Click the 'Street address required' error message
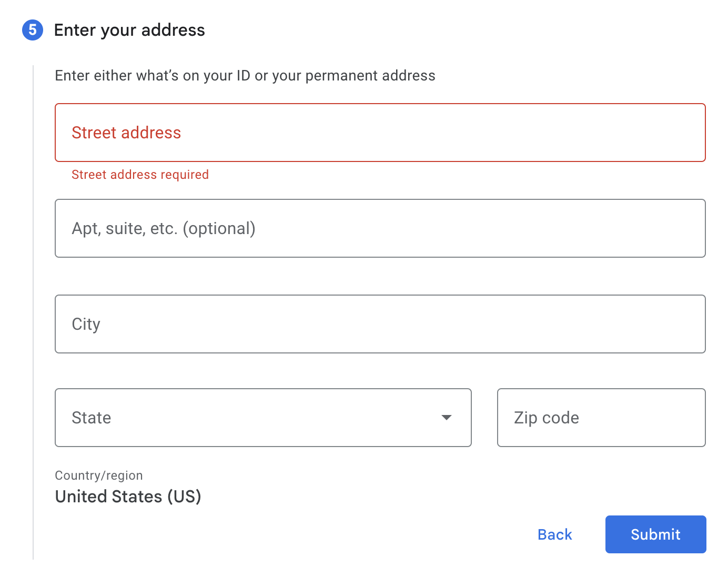Image resolution: width=728 pixels, height=567 pixels. pyautogui.click(x=140, y=174)
